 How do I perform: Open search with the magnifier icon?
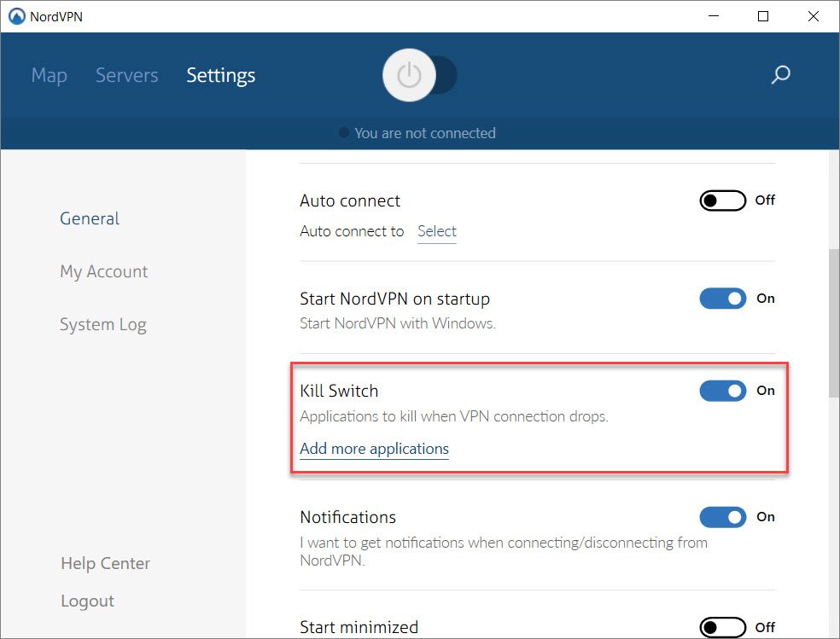pyautogui.click(x=780, y=75)
